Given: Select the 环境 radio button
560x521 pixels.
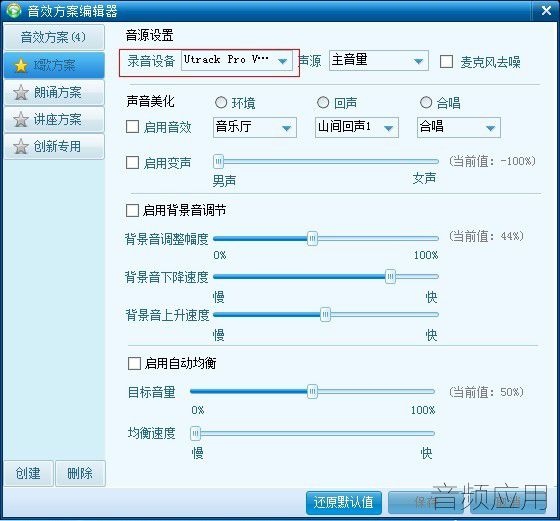Looking at the screenshot, I should (221, 102).
